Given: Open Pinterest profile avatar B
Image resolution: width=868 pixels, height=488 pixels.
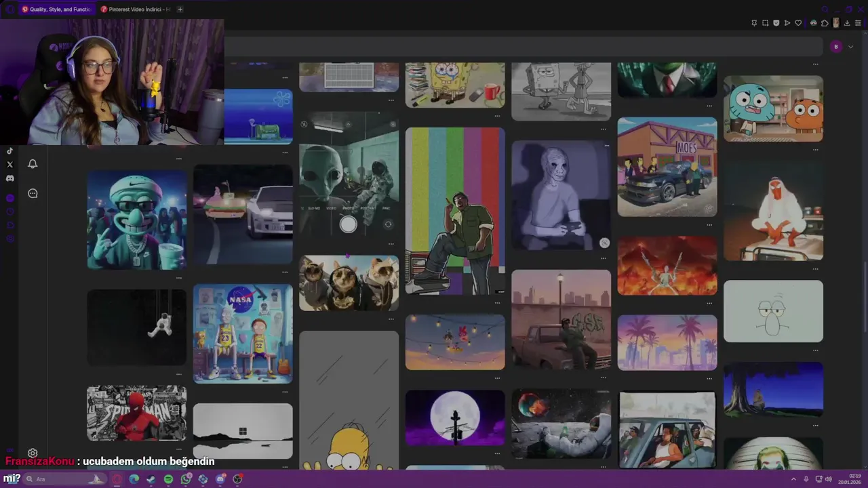Looking at the screenshot, I should [836, 47].
